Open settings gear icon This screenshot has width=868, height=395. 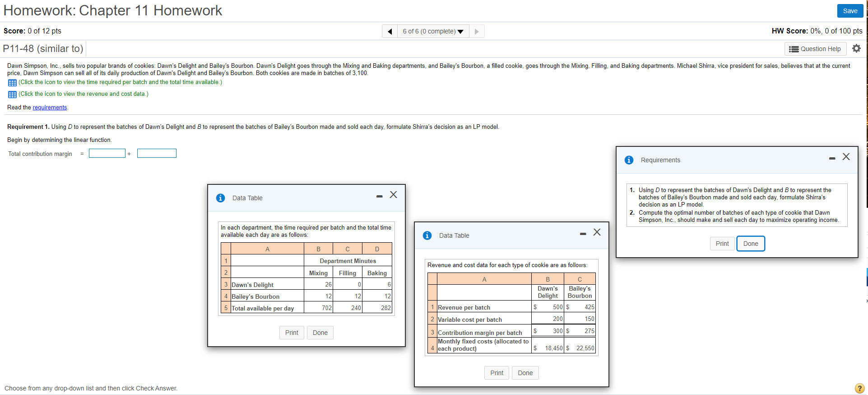[x=856, y=48]
